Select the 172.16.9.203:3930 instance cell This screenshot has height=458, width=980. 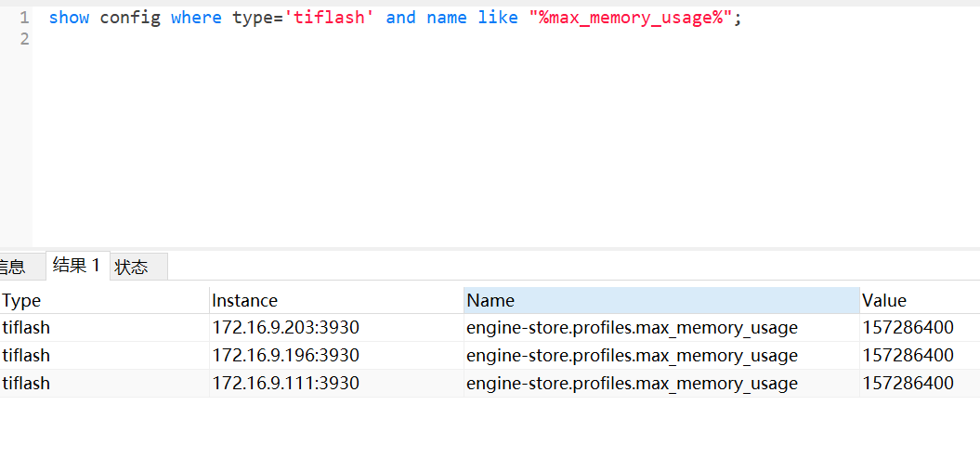(x=285, y=328)
